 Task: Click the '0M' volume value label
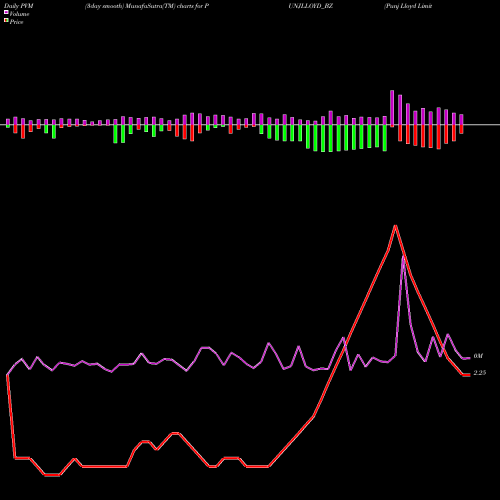[478, 356]
